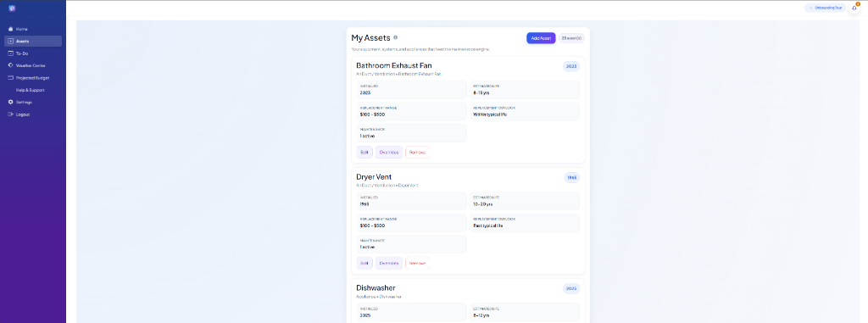Click Dryer Vent replacement range '$100 - $500'
This screenshot has height=323, width=868.
372,226
